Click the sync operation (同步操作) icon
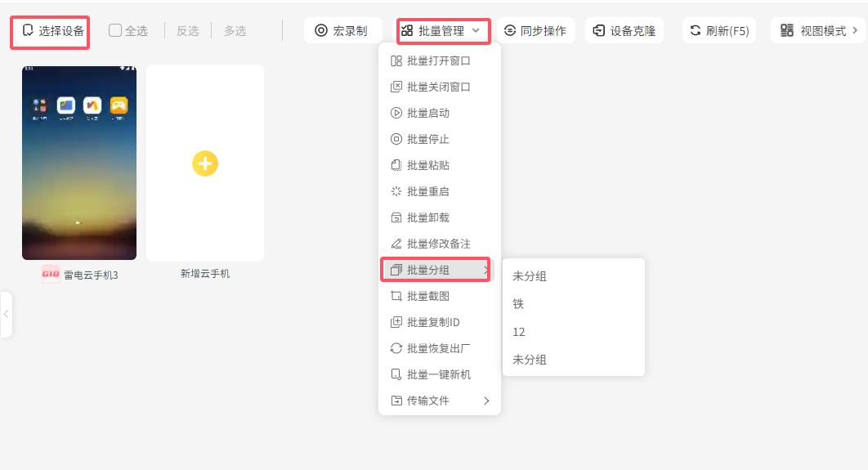The height and width of the screenshot is (470, 868). (510, 31)
